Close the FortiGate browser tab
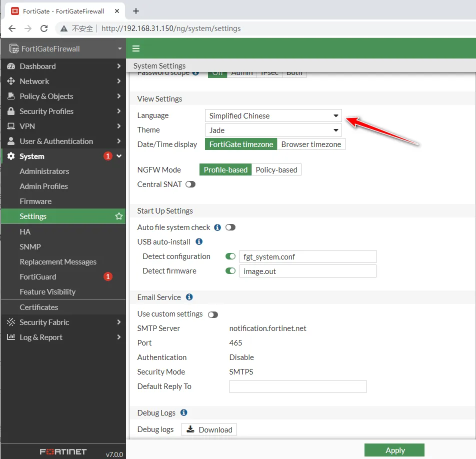The height and width of the screenshot is (459, 476). [x=117, y=11]
